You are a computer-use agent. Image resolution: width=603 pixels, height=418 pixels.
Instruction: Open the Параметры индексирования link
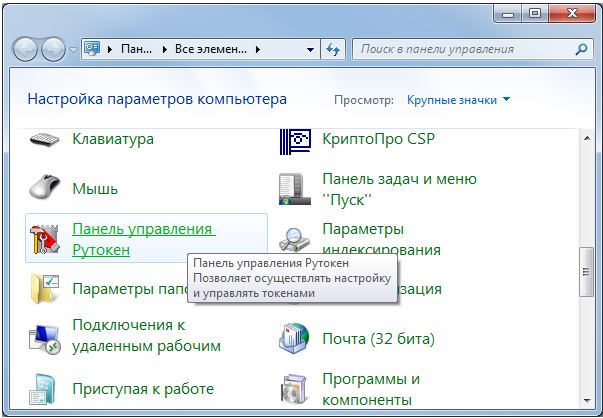click(x=381, y=239)
